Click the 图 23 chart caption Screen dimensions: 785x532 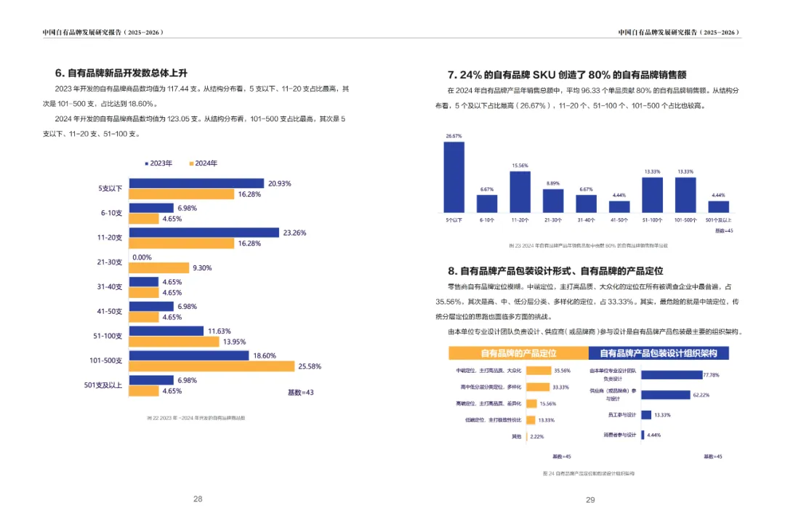pos(588,246)
